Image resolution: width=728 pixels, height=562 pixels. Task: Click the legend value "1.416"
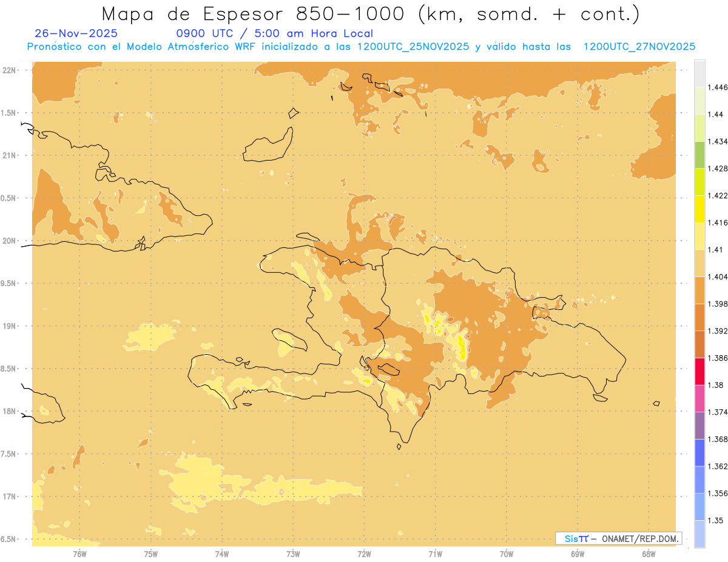tap(718, 222)
